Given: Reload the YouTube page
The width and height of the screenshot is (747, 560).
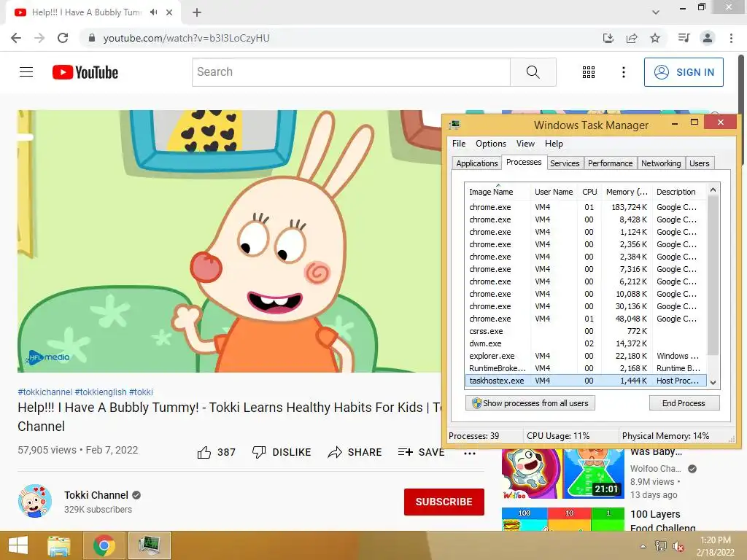Looking at the screenshot, I should (x=63, y=38).
